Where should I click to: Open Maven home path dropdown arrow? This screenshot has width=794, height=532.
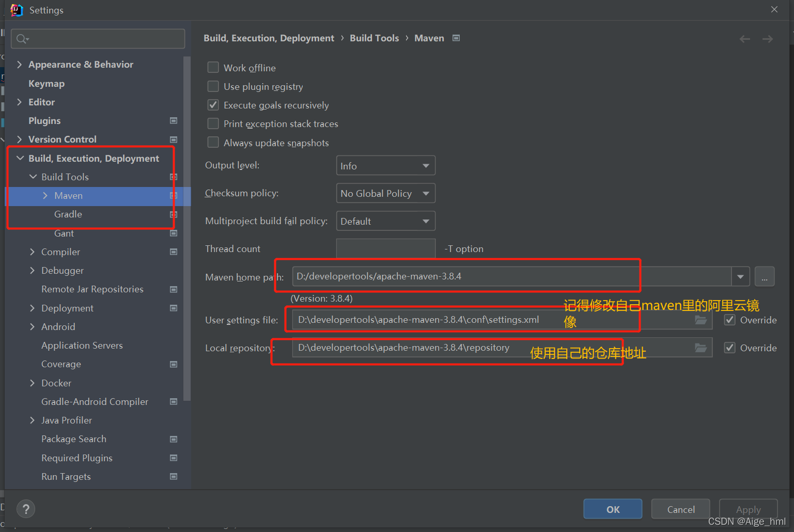click(740, 276)
